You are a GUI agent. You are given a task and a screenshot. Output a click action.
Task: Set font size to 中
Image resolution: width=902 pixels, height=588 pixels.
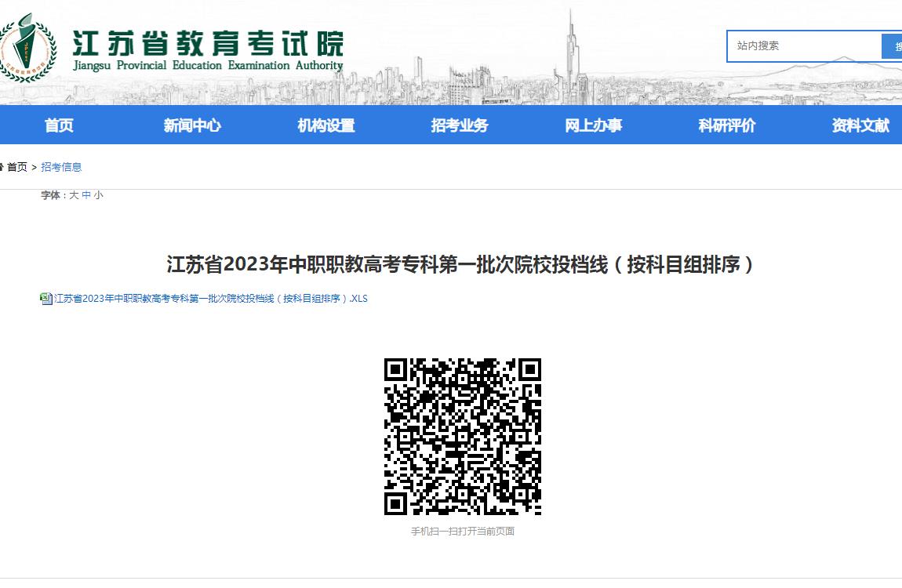86,195
